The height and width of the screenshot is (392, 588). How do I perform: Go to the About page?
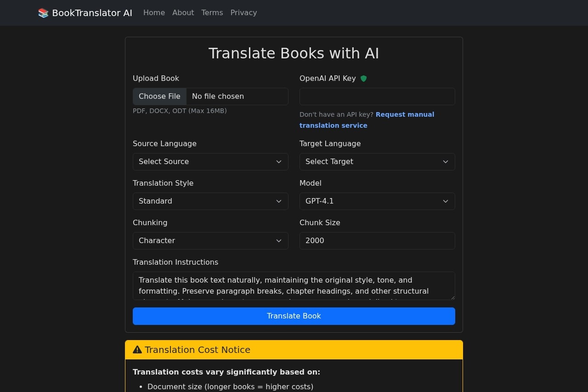point(183,12)
